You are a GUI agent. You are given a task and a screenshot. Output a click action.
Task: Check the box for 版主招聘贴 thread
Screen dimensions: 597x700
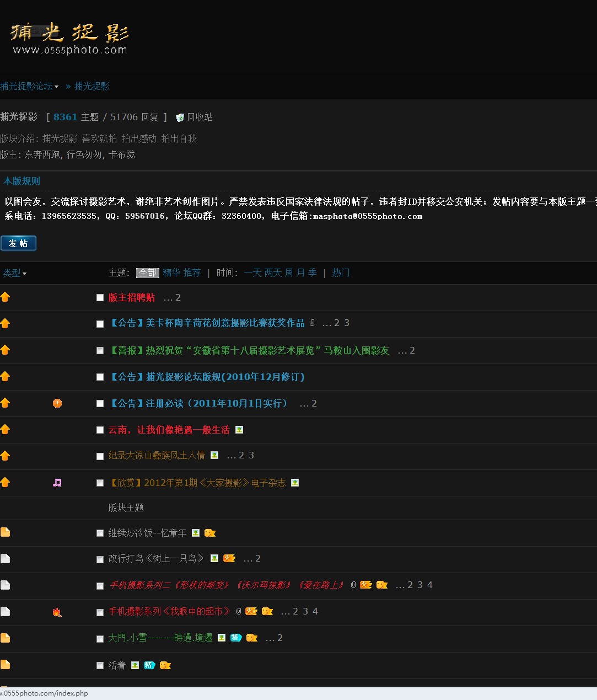click(x=100, y=298)
